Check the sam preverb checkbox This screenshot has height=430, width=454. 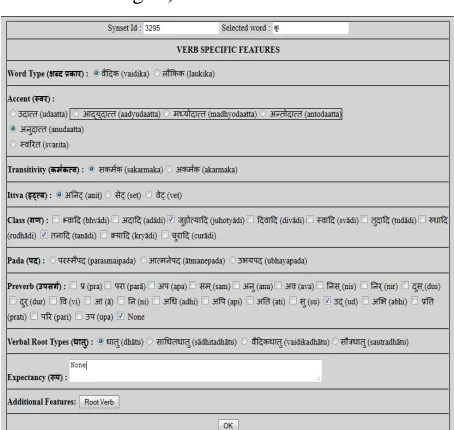tap(192, 285)
